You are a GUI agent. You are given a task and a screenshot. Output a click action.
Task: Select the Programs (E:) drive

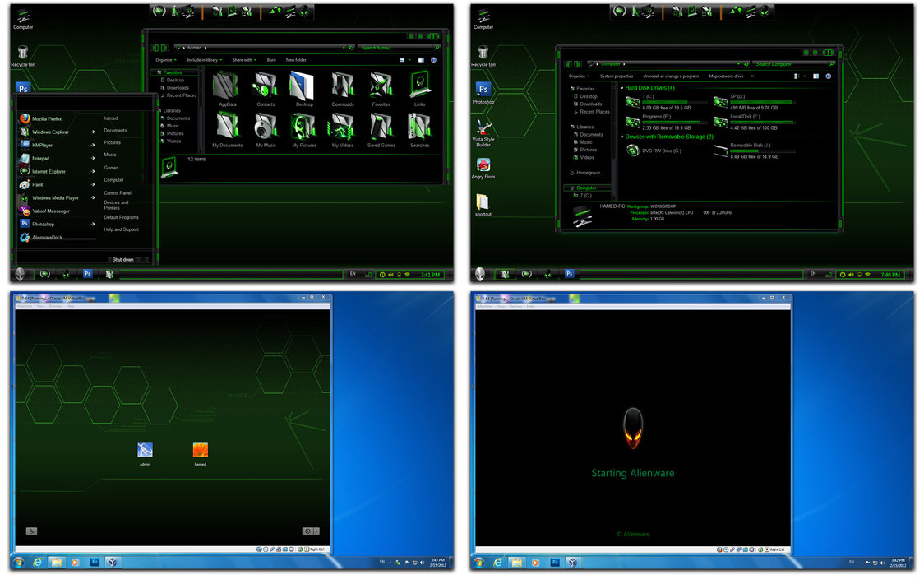pos(666,122)
